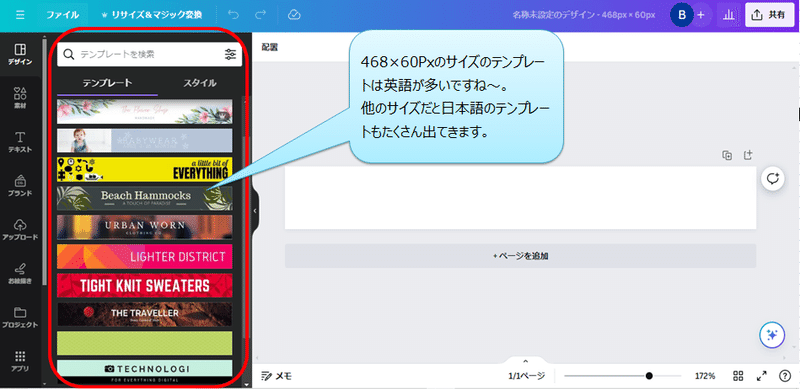Open the B account avatar
The width and height of the screenshot is (800, 389).
pyautogui.click(x=682, y=15)
